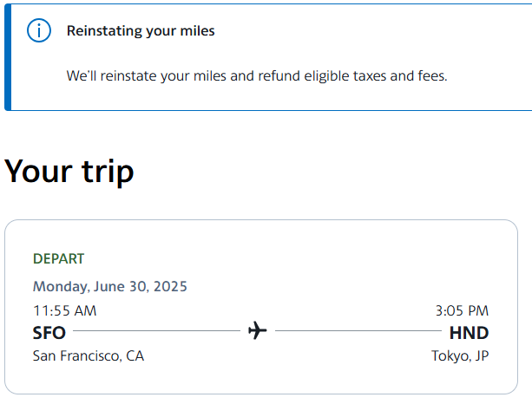Select the Monday, June 30, 2025 date
Viewport: 532px width, 404px height.
coord(110,286)
